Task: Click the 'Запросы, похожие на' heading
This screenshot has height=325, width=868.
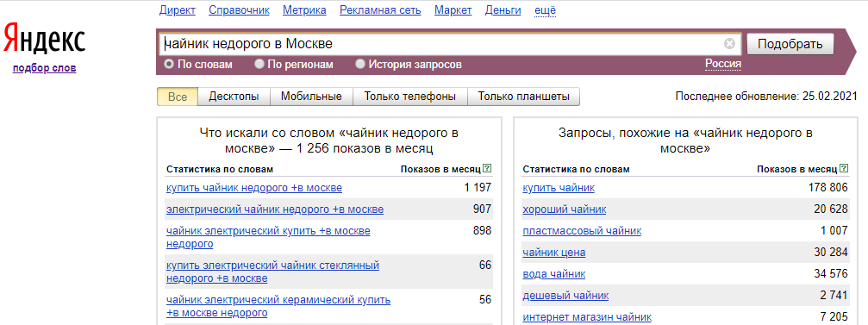Action: 685,141
